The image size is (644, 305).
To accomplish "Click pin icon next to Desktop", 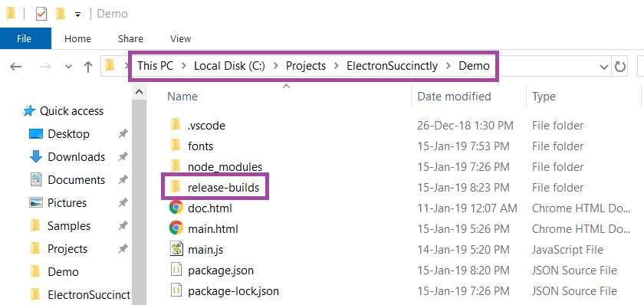I will point(123,134).
